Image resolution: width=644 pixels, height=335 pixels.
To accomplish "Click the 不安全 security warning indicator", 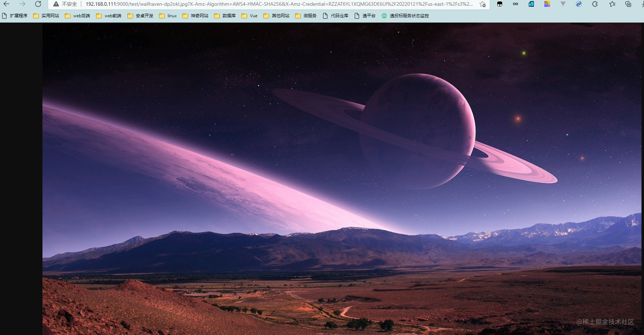I will click(x=65, y=4).
